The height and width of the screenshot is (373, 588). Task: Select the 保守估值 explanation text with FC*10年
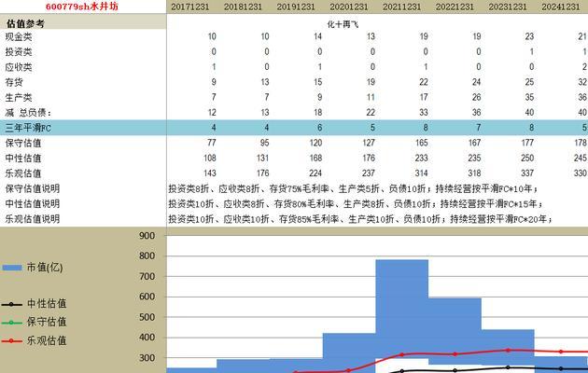pyautogui.click(x=353, y=188)
